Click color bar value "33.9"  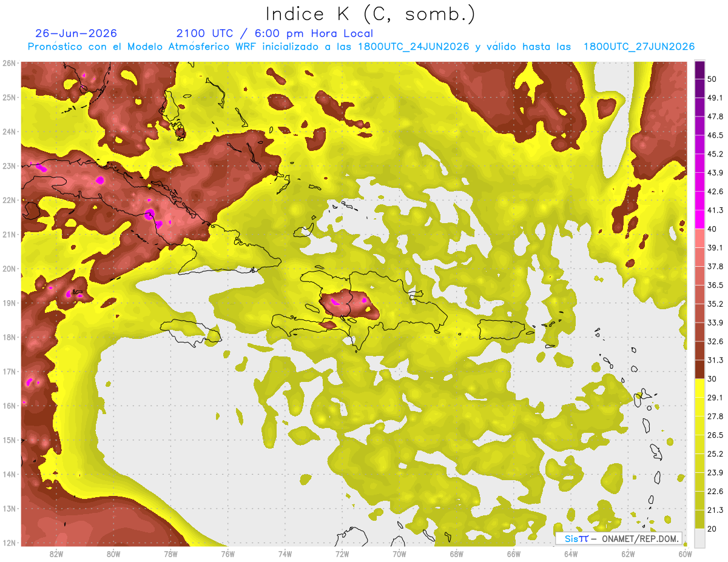point(715,323)
